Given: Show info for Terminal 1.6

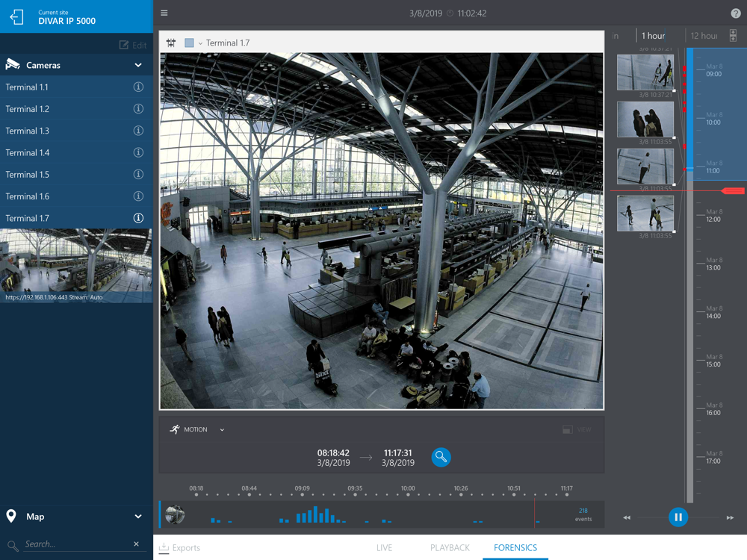Looking at the screenshot, I should [138, 196].
